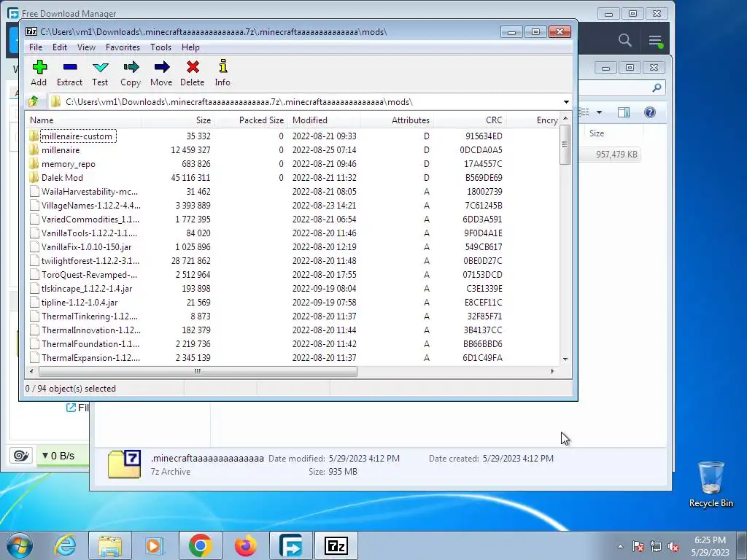
Task: Select ThermalExpansion-1.12 file row
Action: tap(293, 357)
